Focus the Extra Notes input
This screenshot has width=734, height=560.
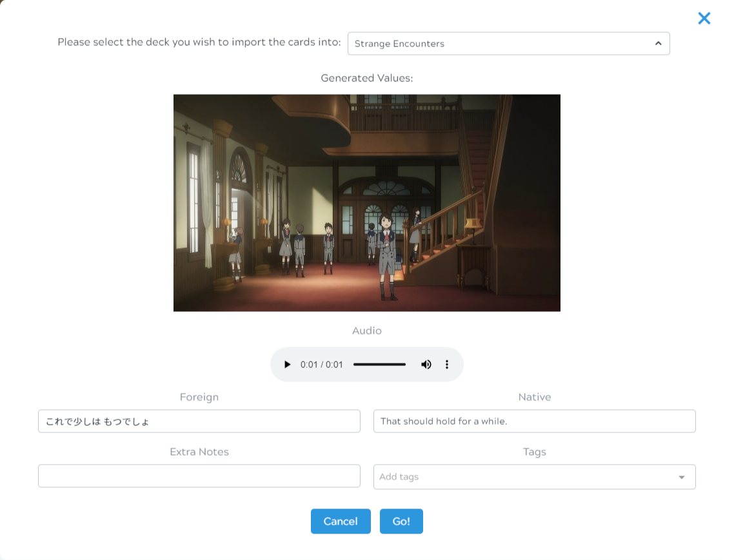point(199,476)
